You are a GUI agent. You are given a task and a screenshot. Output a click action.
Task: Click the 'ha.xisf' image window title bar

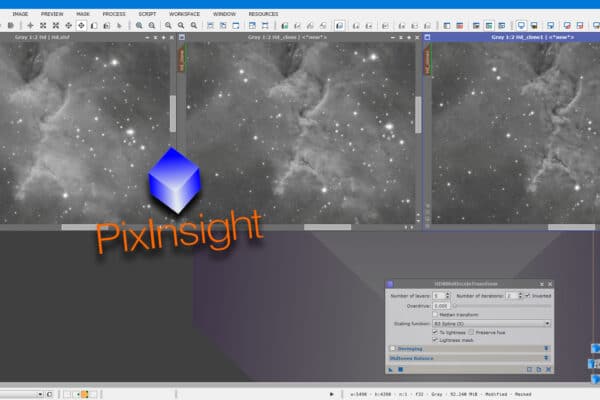(87, 37)
